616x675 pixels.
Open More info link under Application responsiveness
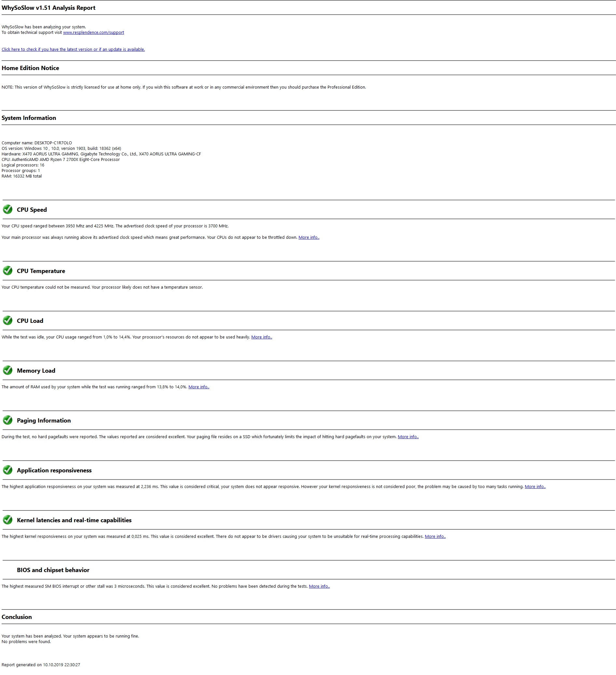coord(535,487)
